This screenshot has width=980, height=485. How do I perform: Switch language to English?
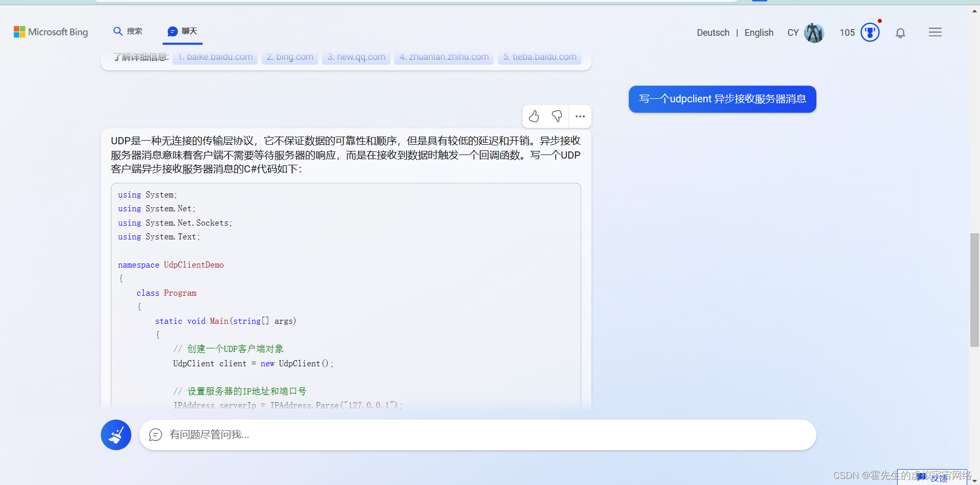coord(759,33)
